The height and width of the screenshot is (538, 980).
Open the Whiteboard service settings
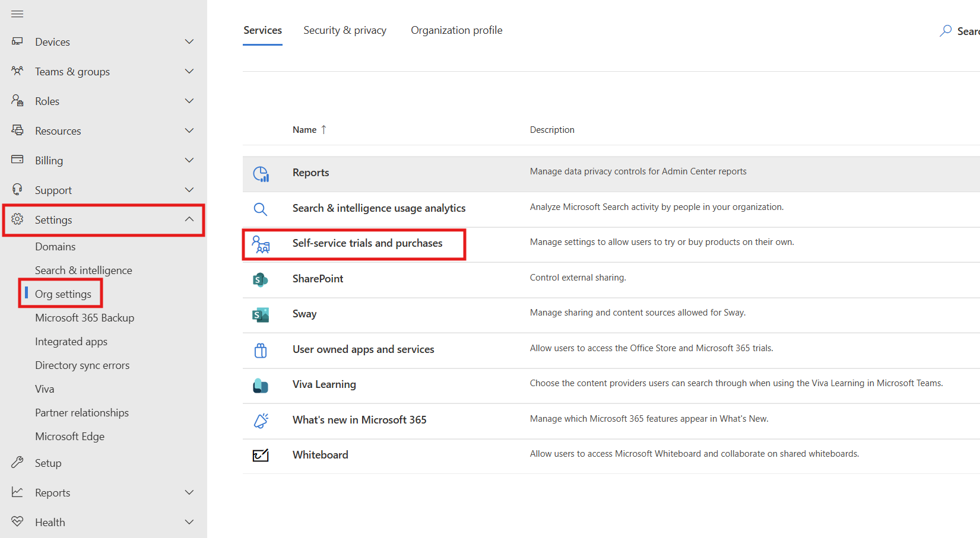tap(321, 455)
